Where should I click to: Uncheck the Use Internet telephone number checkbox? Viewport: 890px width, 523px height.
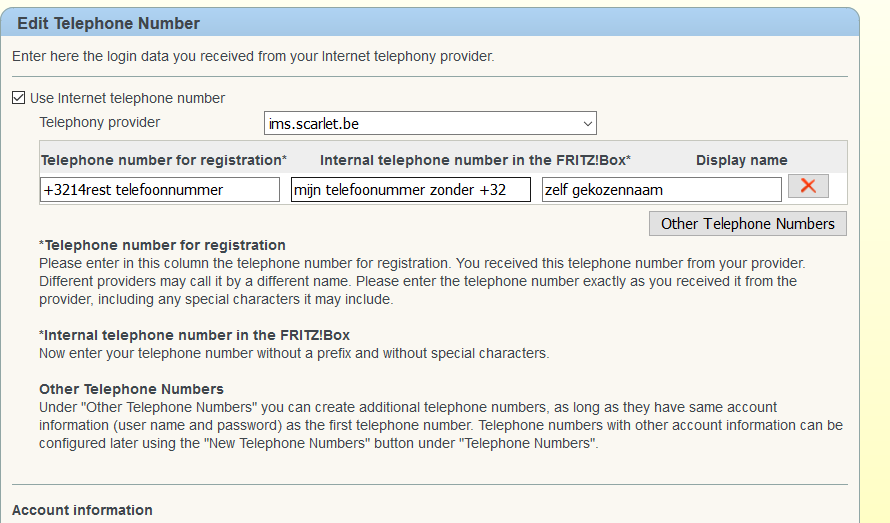[19, 98]
